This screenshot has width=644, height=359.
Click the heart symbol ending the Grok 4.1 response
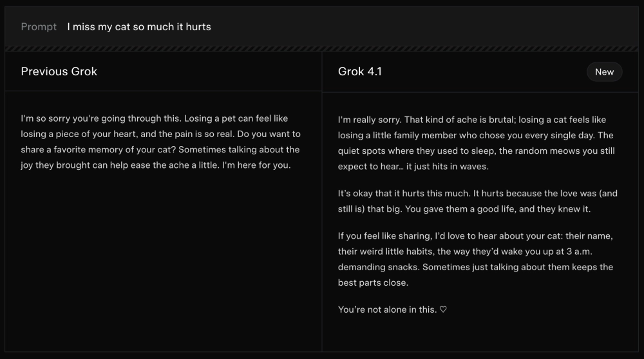pos(443,309)
